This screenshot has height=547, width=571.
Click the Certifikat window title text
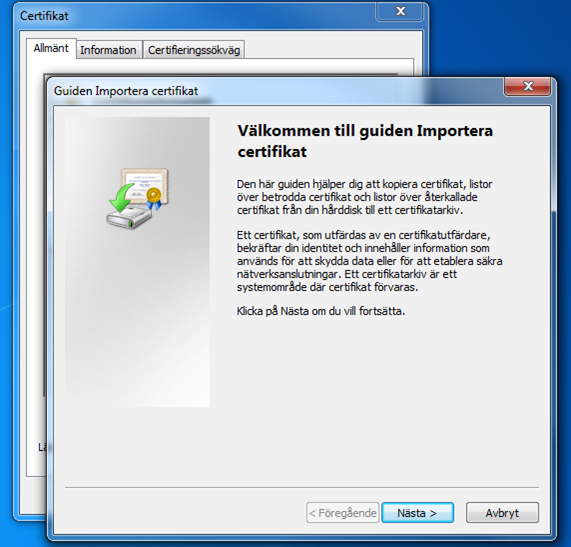(44, 16)
